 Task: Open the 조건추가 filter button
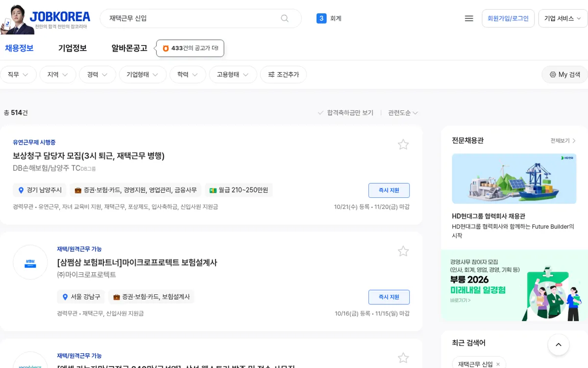click(x=283, y=75)
